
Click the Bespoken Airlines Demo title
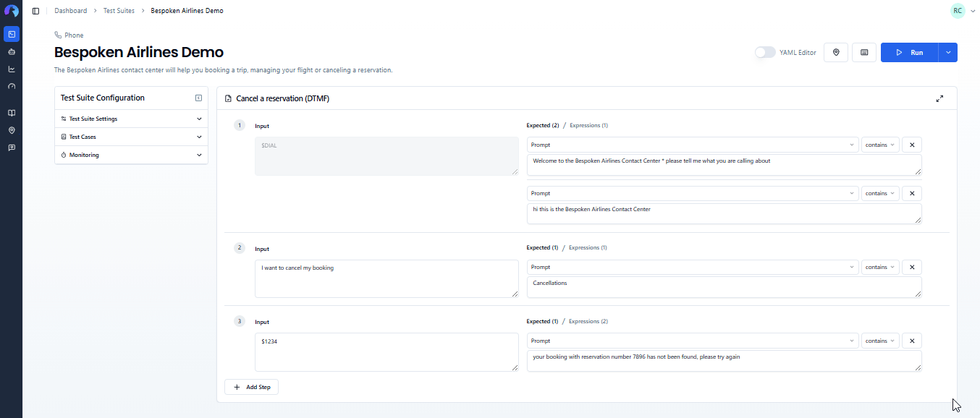(139, 52)
